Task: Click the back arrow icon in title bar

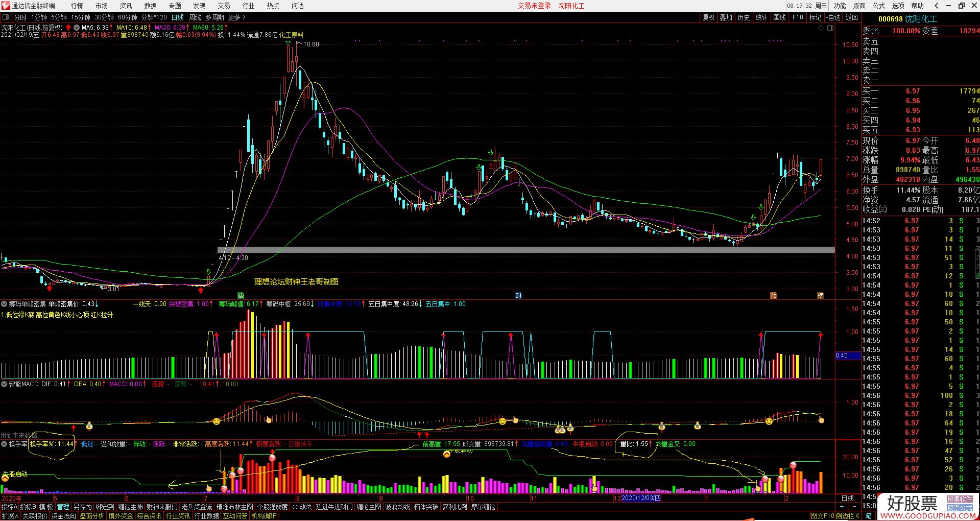Action: pos(936,6)
